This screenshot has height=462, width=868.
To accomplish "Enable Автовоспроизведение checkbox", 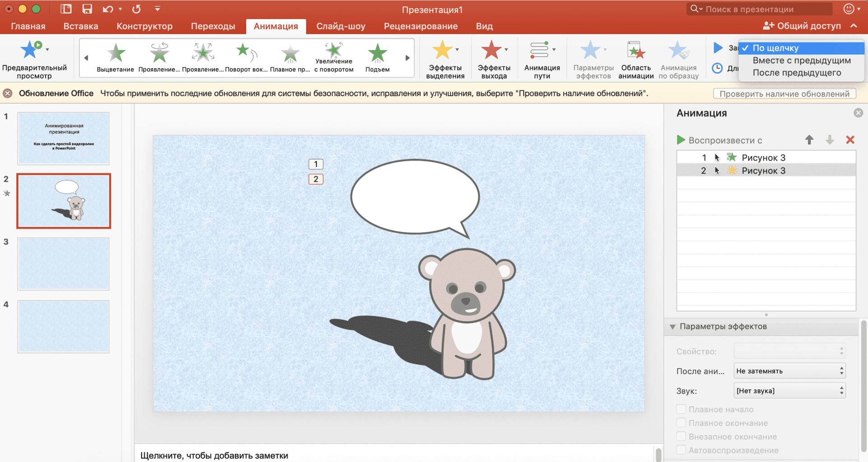I will [681, 450].
